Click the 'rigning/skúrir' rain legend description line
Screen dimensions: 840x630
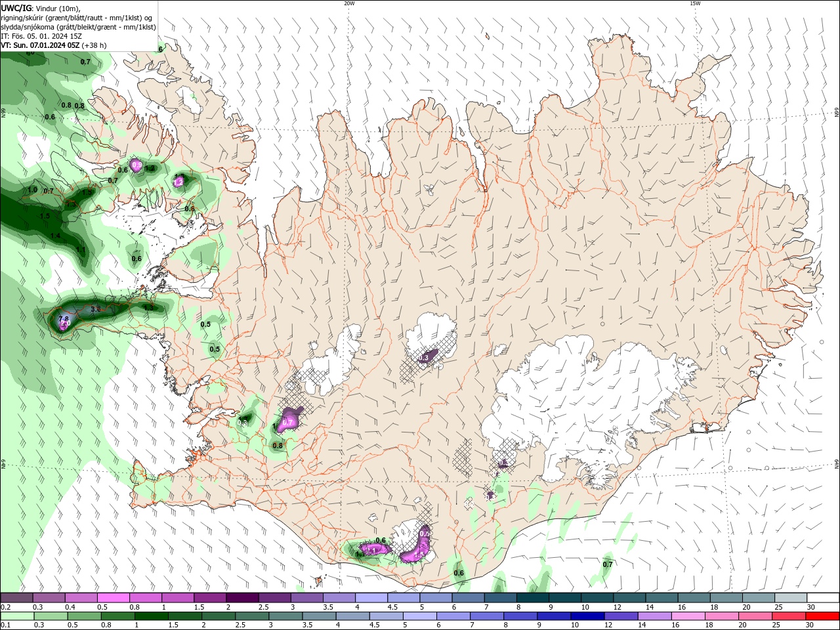click(x=77, y=18)
